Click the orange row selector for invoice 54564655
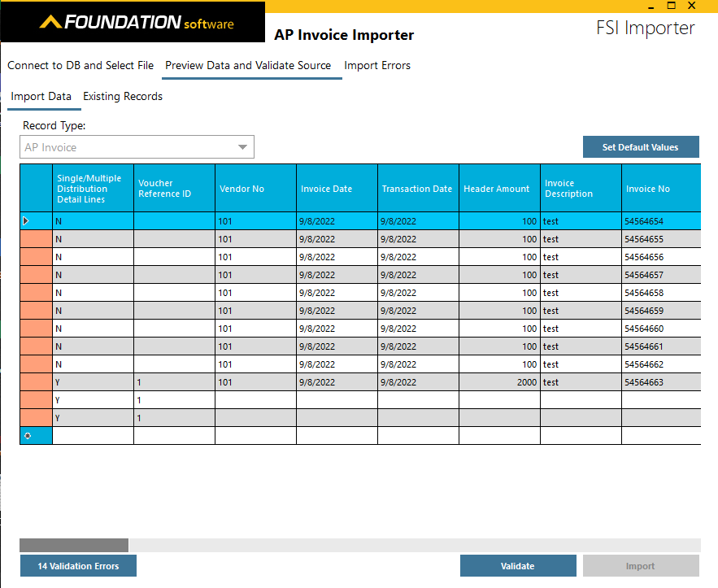 (36, 239)
